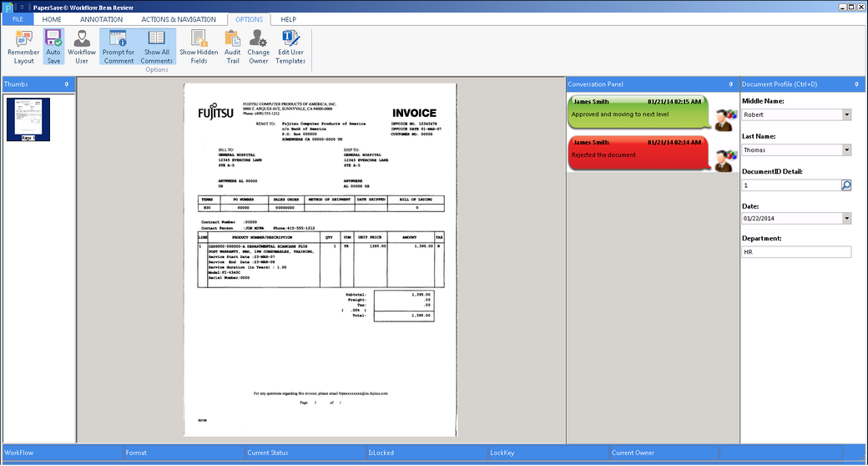
Task: Switch to the Annotation tab
Action: [x=101, y=19]
